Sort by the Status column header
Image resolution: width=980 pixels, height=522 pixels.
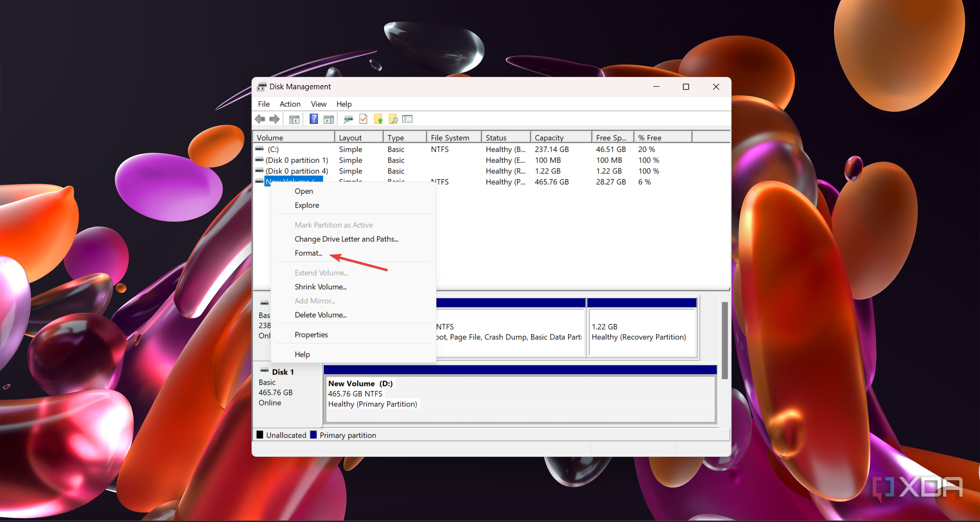click(506, 138)
